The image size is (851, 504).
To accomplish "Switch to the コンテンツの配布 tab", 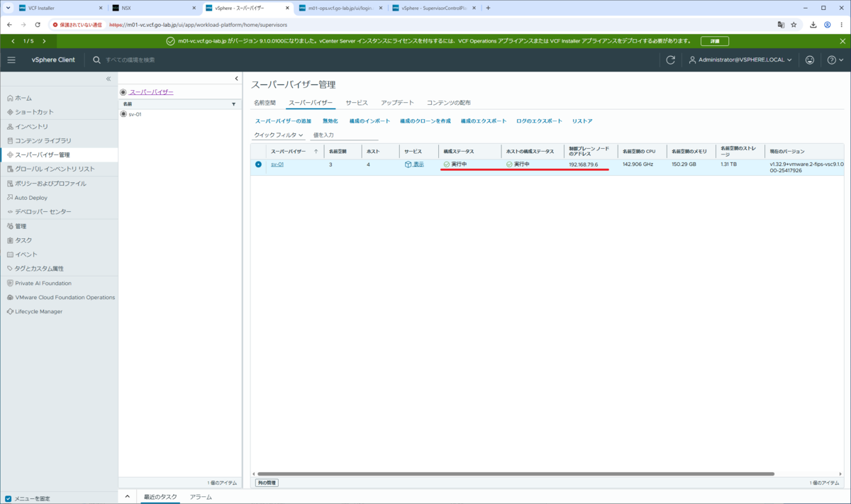I will click(x=448, y=103).
